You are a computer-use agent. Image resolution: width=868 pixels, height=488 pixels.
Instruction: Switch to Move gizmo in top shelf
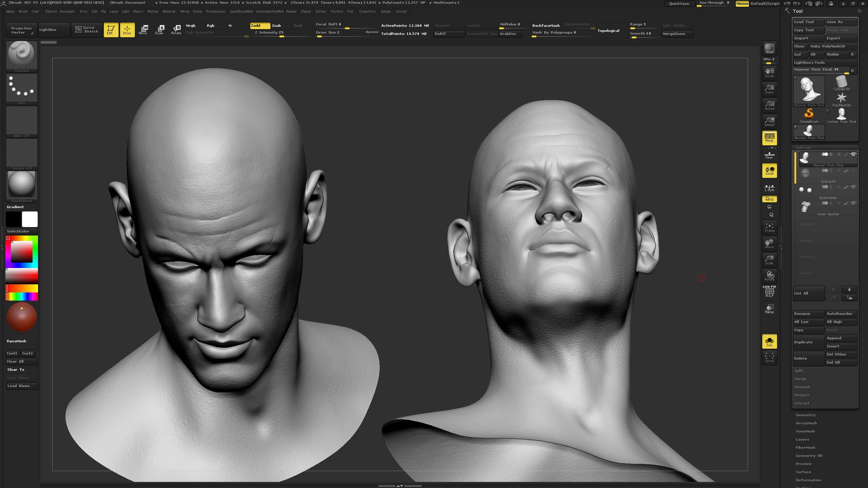[143, 30]
